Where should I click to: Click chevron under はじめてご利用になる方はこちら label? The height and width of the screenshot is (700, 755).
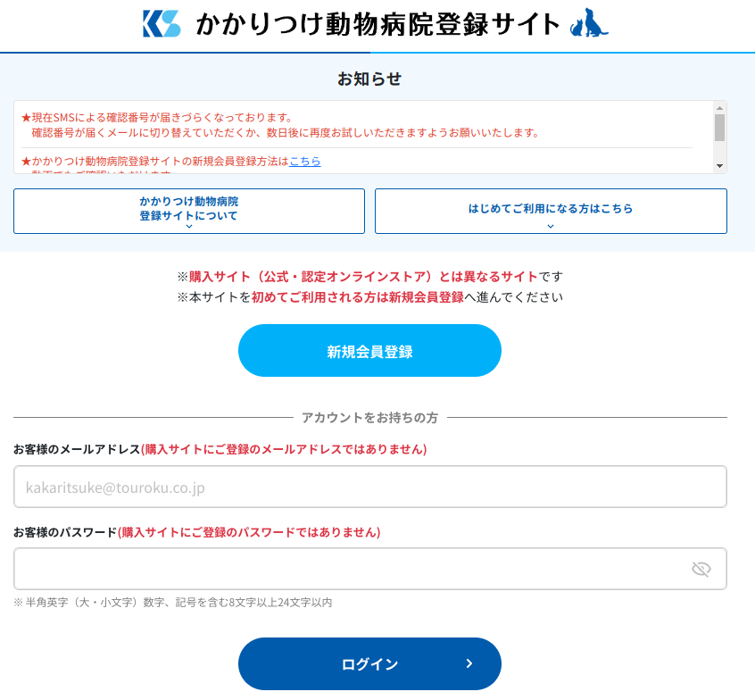point(551,227)
